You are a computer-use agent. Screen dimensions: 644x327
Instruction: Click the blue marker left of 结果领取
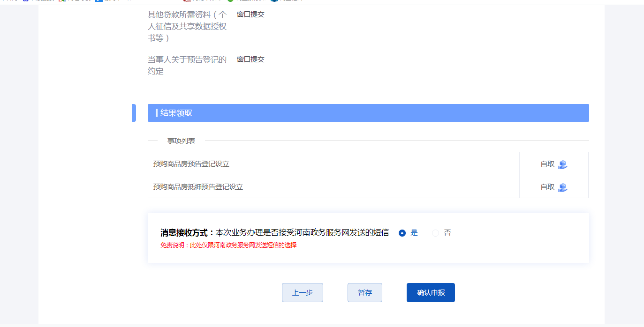click(134, 113)
